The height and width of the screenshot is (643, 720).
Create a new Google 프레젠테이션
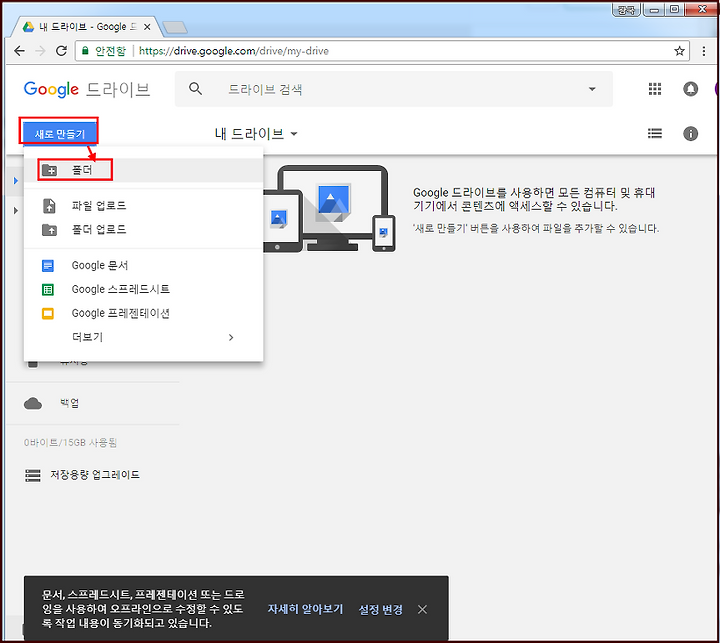point(143,313)
